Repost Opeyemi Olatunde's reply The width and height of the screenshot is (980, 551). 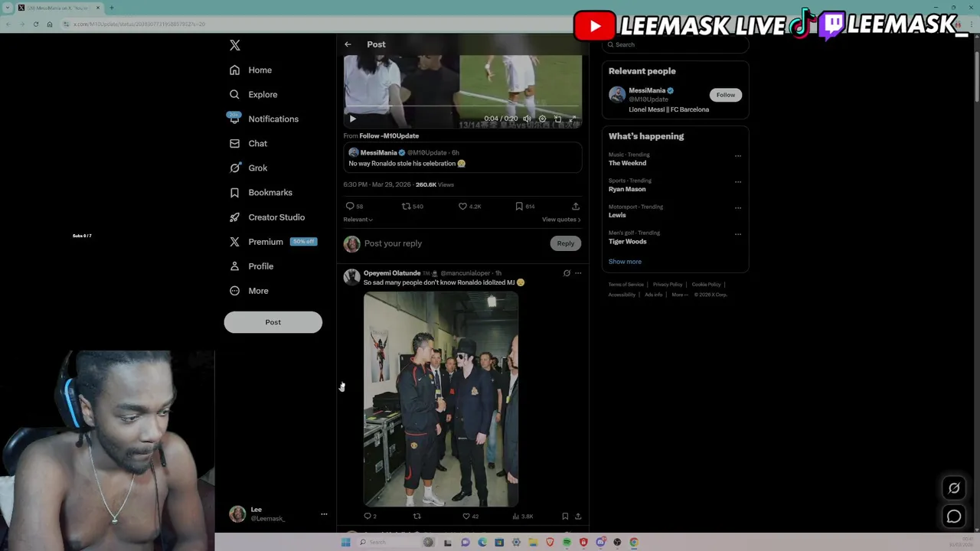pyautogui.click(x=417, y=517)
